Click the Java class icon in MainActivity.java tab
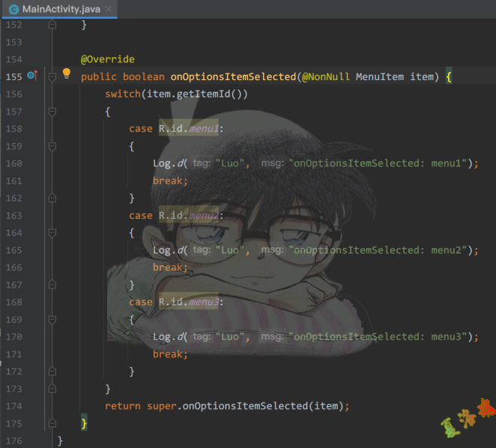Viewport: 496px width, 448px height. coord(13,8)
